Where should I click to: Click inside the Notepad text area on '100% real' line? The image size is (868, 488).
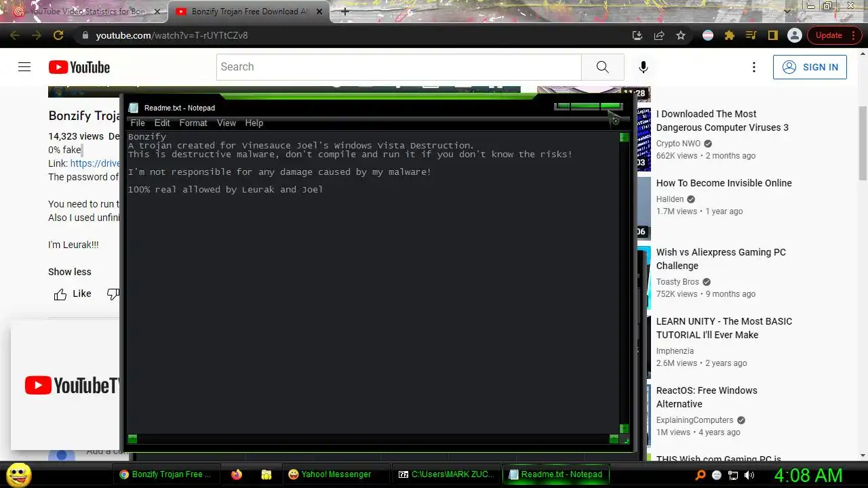pos(225,190)
